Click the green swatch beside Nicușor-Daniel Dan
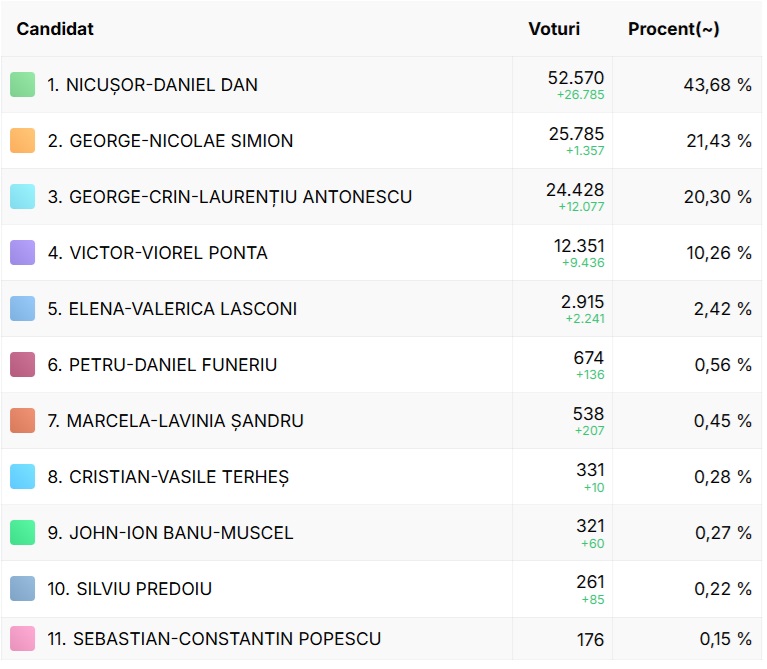This screenshot has width=767, height=669. click(23, 85)
